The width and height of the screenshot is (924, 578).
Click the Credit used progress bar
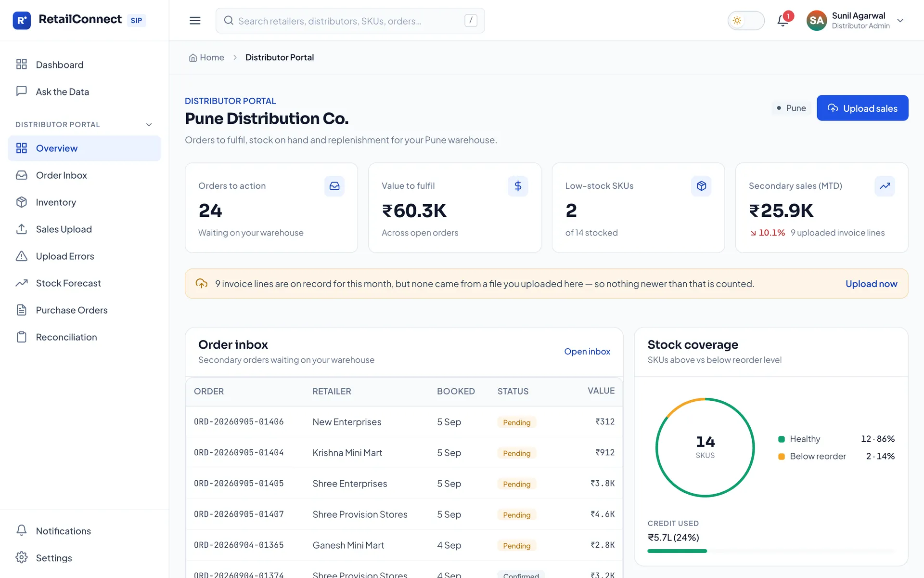click(x=771, y=551)
